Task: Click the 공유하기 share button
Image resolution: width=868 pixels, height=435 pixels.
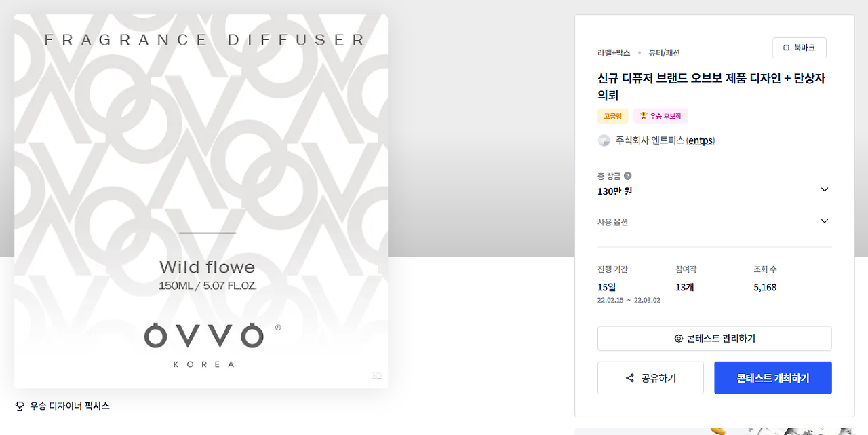Action: coord(650,378)
